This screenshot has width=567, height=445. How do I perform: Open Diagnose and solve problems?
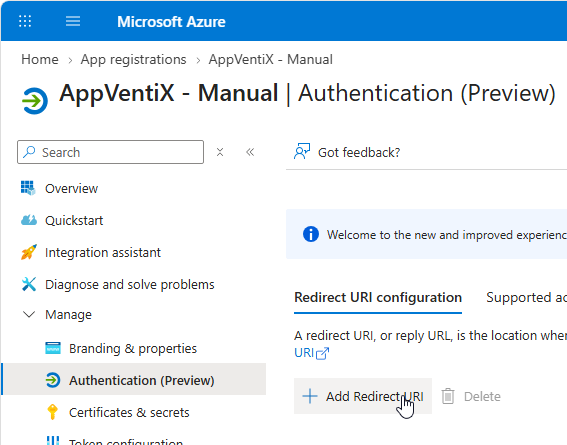[129, 284]
